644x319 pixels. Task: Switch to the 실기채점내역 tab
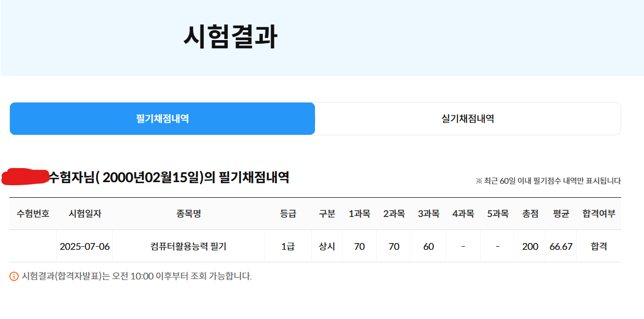coord(468,119)
